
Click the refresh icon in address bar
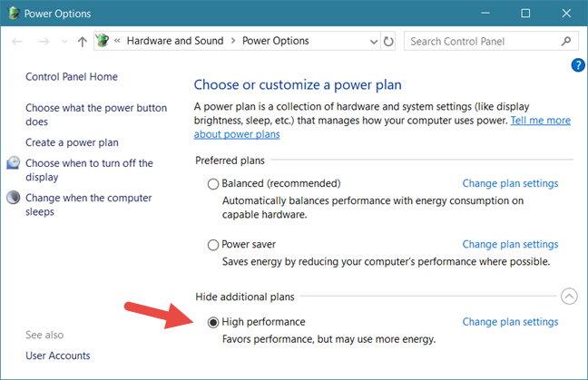pyautogui.click(x=388, y=41)
